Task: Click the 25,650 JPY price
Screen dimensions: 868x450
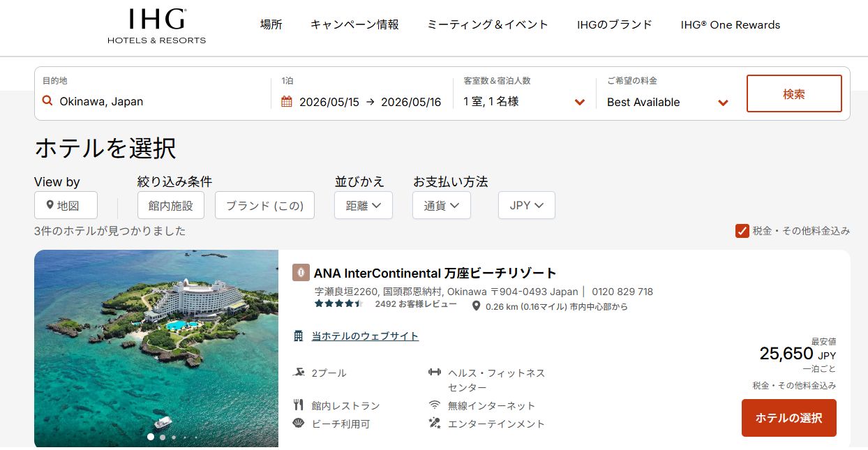Action: tap(798, 354)
